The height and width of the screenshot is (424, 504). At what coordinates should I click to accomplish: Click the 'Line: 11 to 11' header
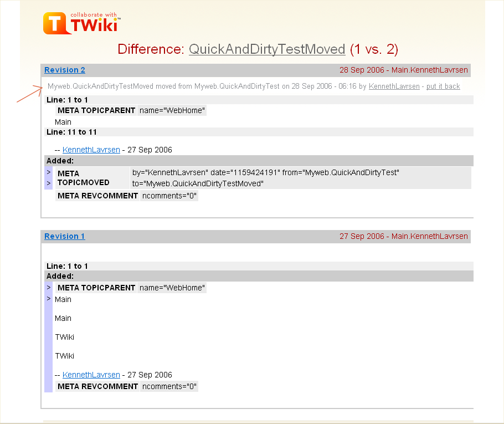(x=71, y=132)
